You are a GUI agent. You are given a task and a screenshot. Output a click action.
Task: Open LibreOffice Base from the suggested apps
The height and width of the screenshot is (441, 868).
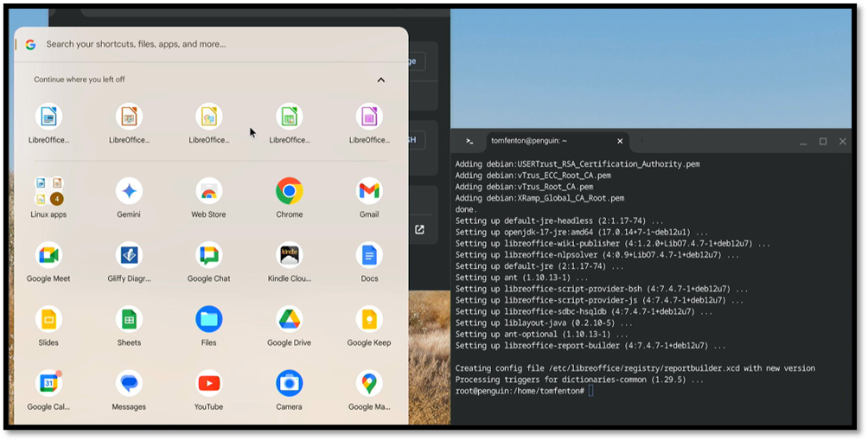coord(369,117)
